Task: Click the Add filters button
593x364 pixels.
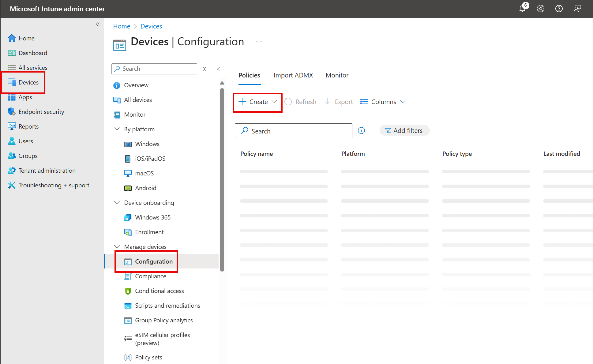Action: tap(404, 131)
